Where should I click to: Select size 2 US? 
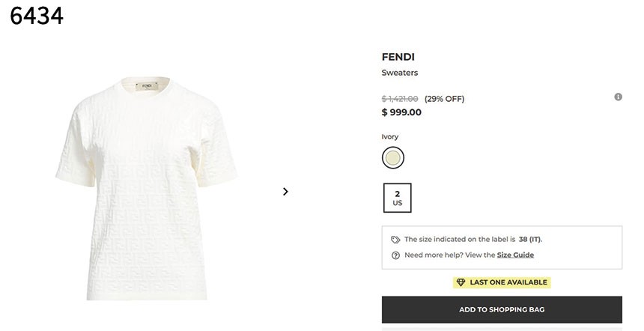397,198
